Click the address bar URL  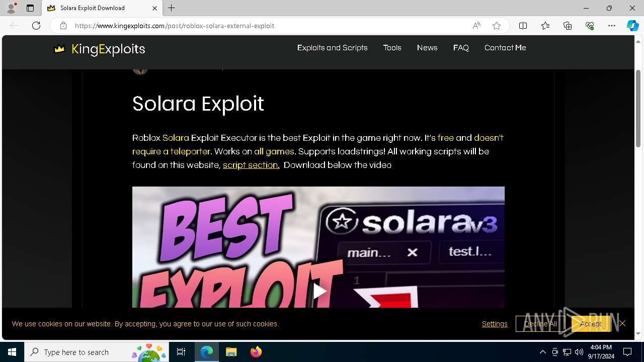(x=175, y=26)
